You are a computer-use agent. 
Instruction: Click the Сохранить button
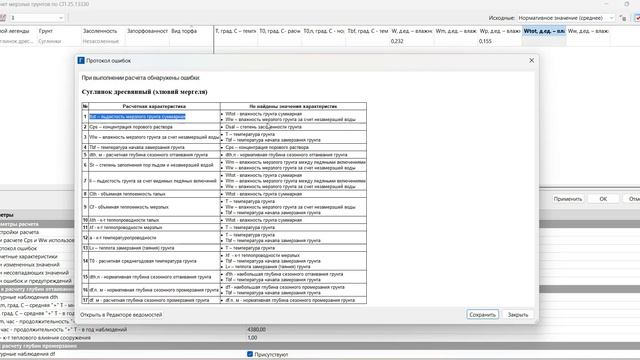pos(482,315)
